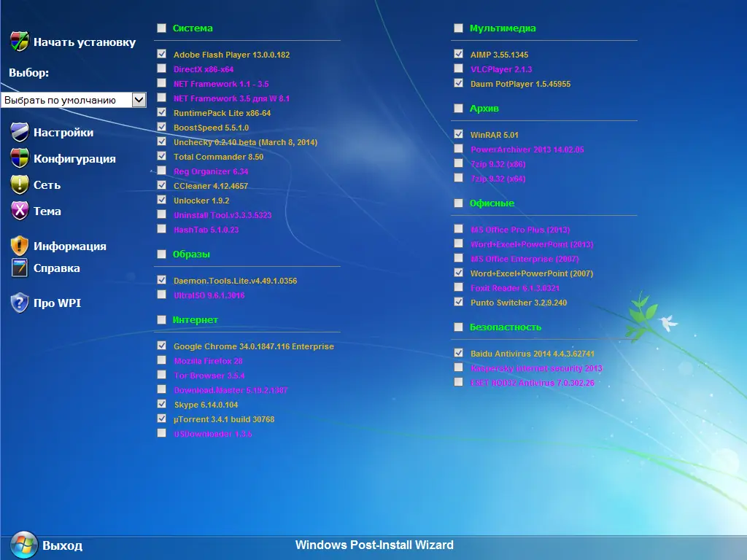
Task: Open the Настройки menu label
Action: [63, 133]
